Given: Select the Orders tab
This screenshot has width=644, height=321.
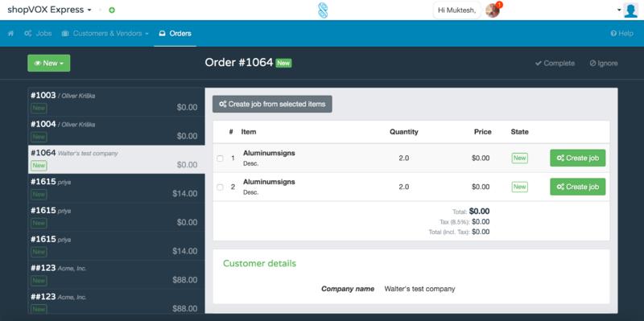Looking at the screenshot, I should [x=175, y=34].
